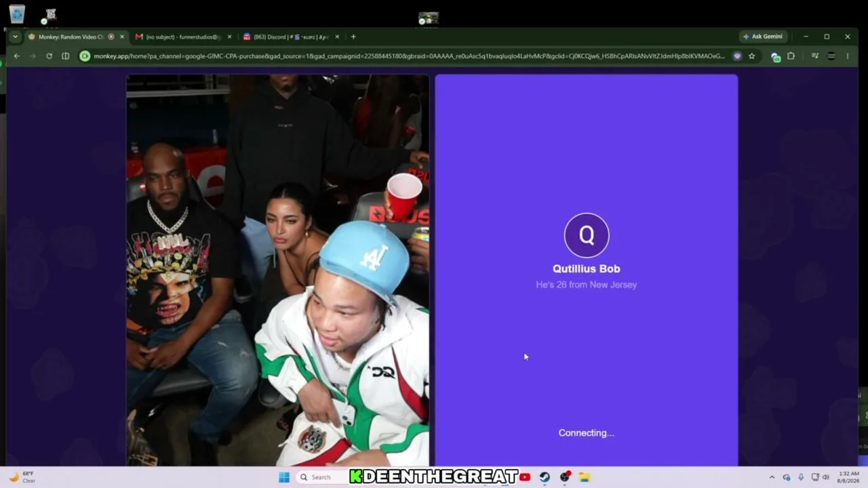
Task: Click the Ask Gemini button
Action: [763, 37]
